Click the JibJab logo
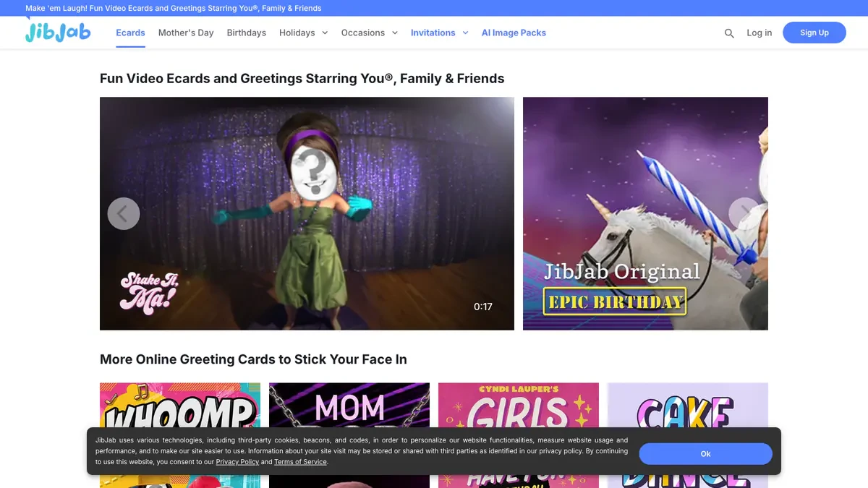Screen dimensions: 868x488 tap(58, 31)
